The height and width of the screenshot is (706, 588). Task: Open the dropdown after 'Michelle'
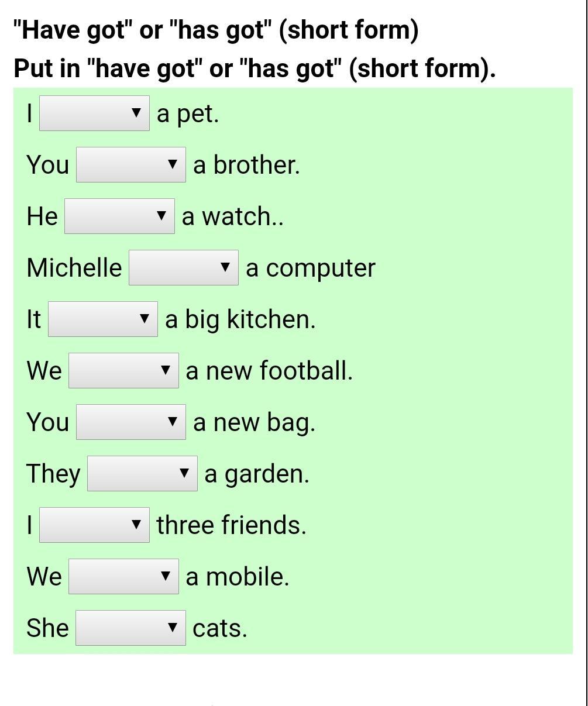tap(184, 267)
